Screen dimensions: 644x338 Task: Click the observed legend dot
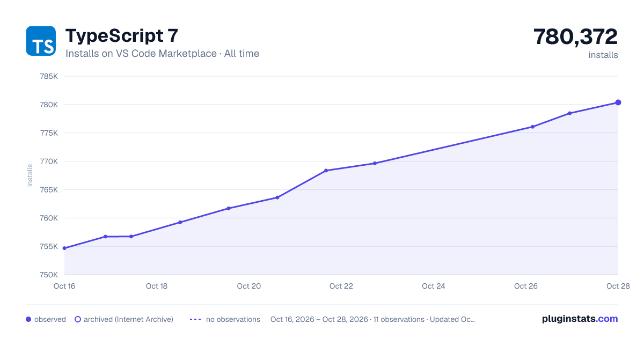click(28, 319)
